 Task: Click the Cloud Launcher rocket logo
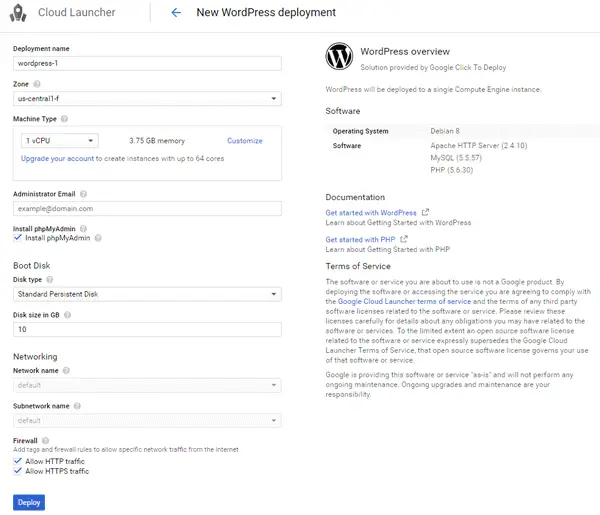(18, 13)
